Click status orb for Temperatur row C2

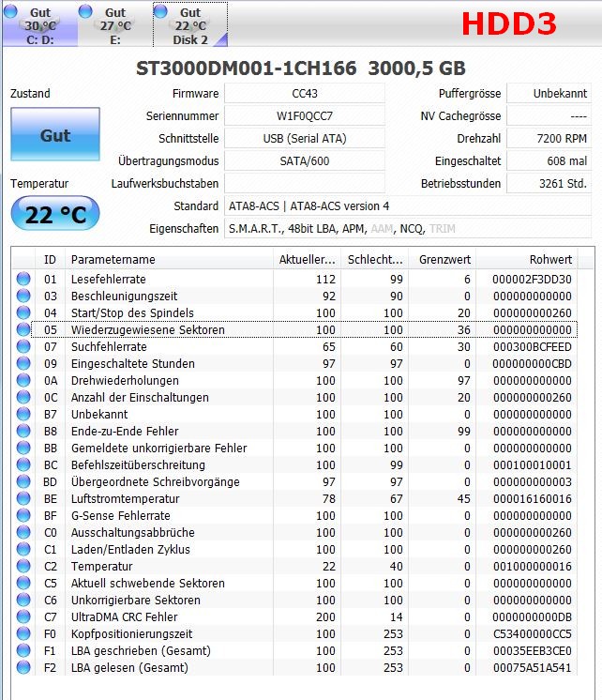[23, 567]
